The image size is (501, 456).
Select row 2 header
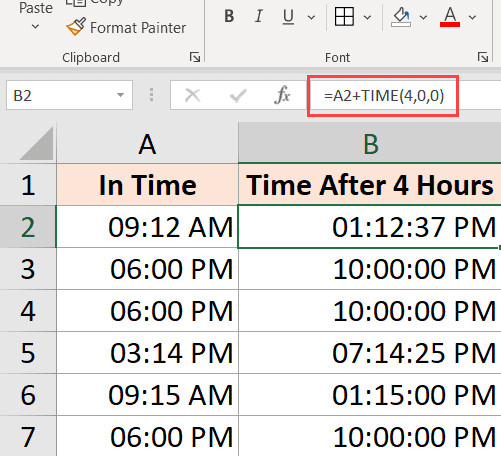(x=28, y=227)
